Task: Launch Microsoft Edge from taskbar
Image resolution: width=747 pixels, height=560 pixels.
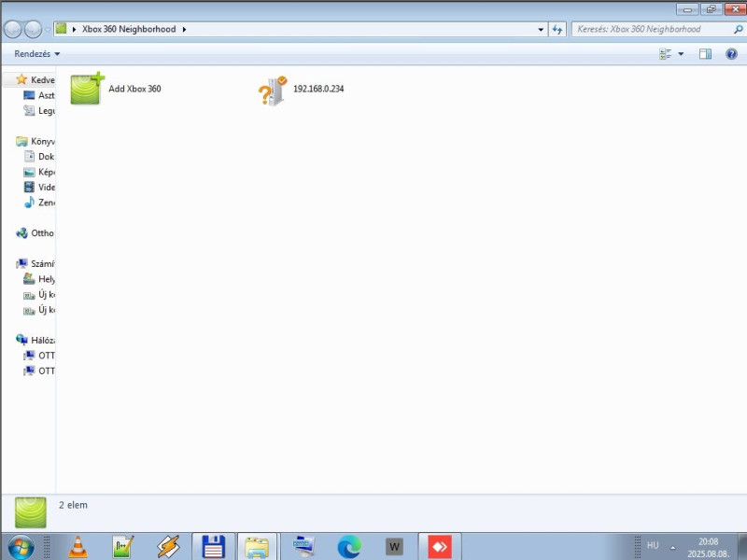Action: point(349,547)
